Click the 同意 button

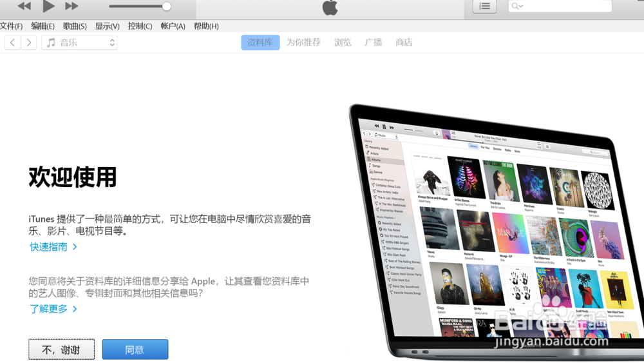coord(135,349)
